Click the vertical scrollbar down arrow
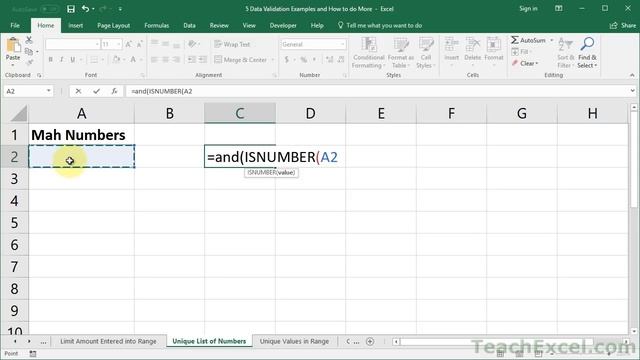Image resolution: width=640 pixels, height=360 pixels. pos(633,331)
